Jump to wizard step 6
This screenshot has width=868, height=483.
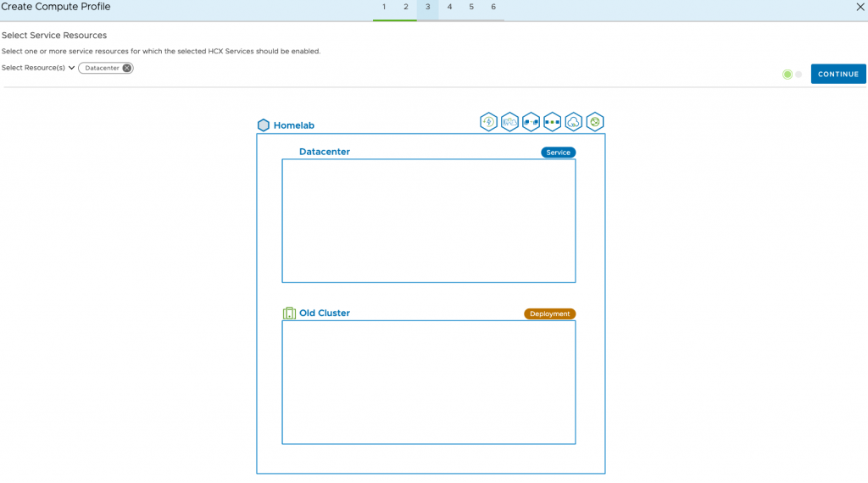(x=493, y=7)
